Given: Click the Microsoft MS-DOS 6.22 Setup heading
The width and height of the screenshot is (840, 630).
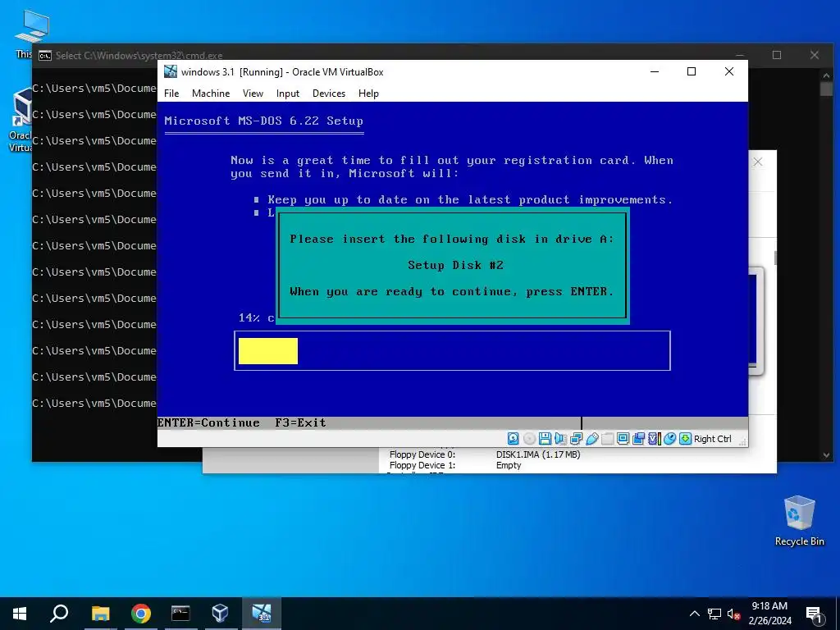Looking at the screenshot, I should click(x=263, y=121).
